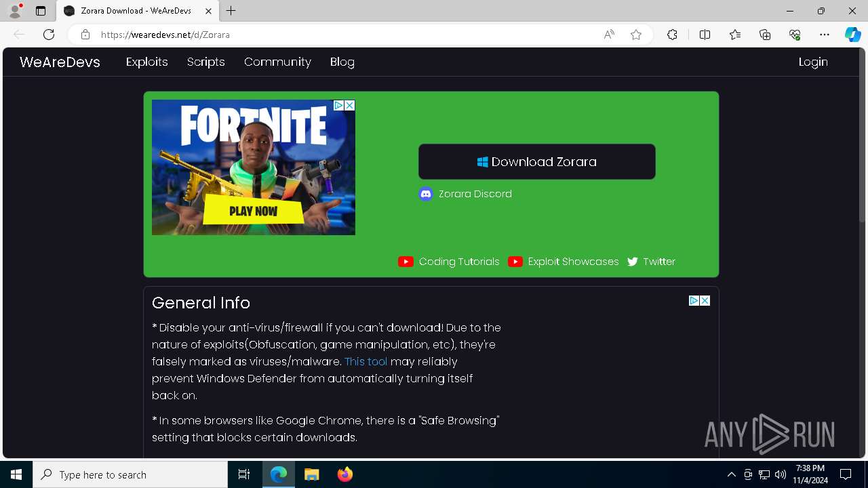Viewport: 868px width, 488px height.
Task: Click the Edge profile icon
Action: coord(15,11)
